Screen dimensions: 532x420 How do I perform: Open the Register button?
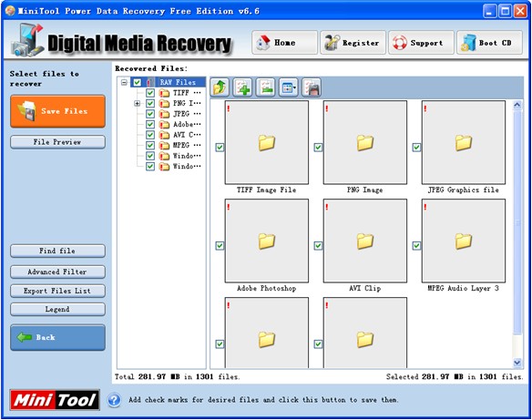353,43
